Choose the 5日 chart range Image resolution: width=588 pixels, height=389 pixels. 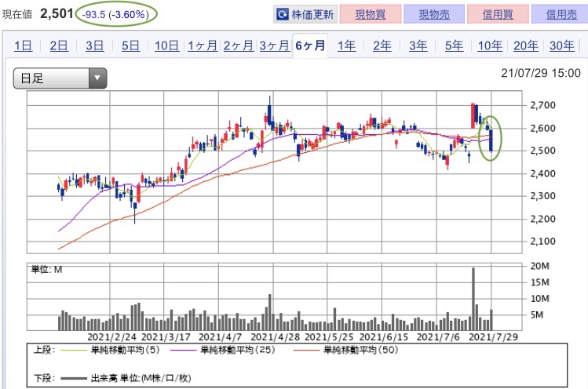tap(130, 45)
